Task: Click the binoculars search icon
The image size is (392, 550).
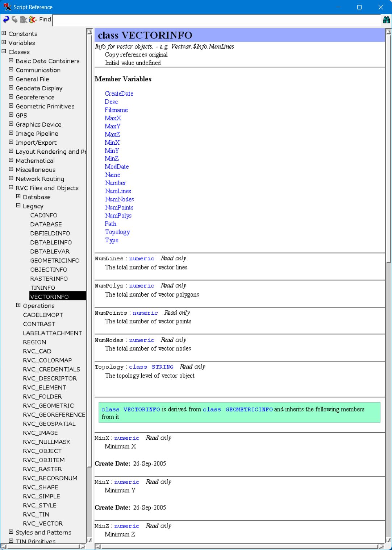Action: point(386,20)
